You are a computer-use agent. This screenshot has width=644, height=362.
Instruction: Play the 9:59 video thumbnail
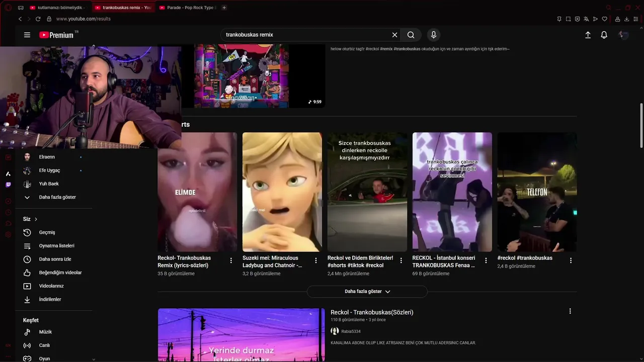(x=253, y=75)
